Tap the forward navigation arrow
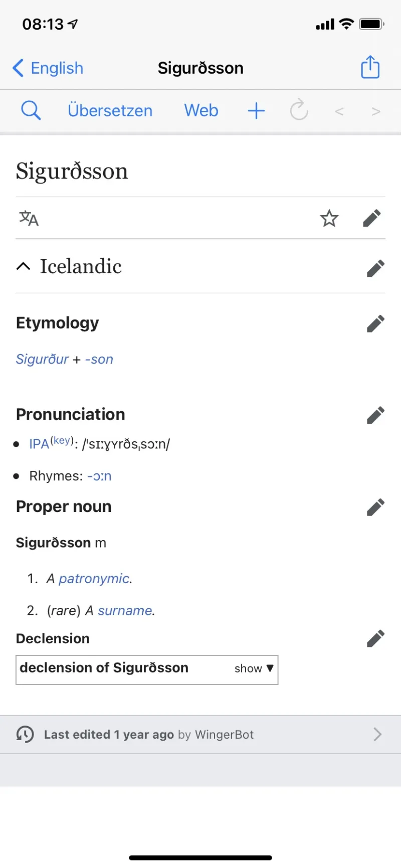The image size is (401, 868). click(376, 111)
